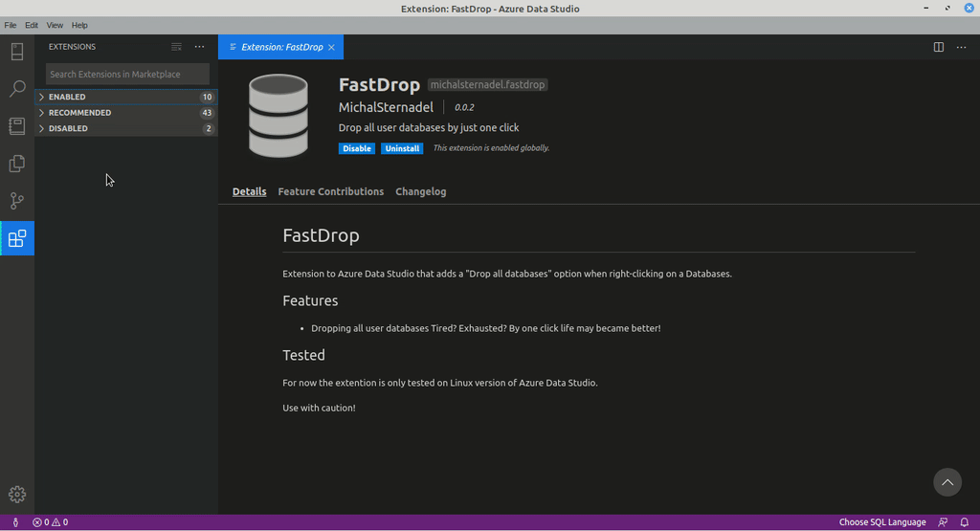This screenshot has width=980, height=531.
Task: Click the EXTENSIONS panel title
Action: [72, 47]
